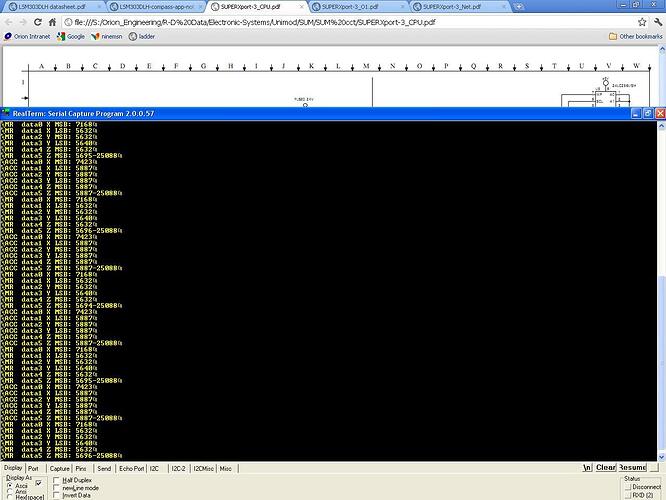
Task: Select the Ansi display radio button
Action: [9, 491]
